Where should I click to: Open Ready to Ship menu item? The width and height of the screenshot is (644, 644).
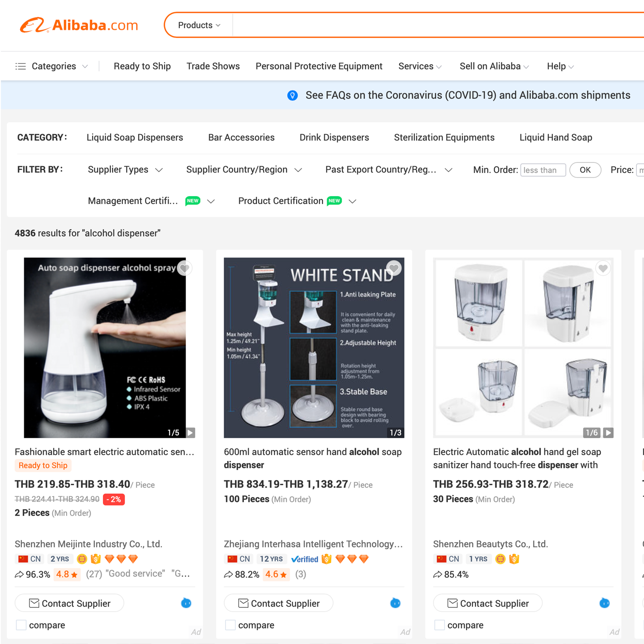(142, 66)
